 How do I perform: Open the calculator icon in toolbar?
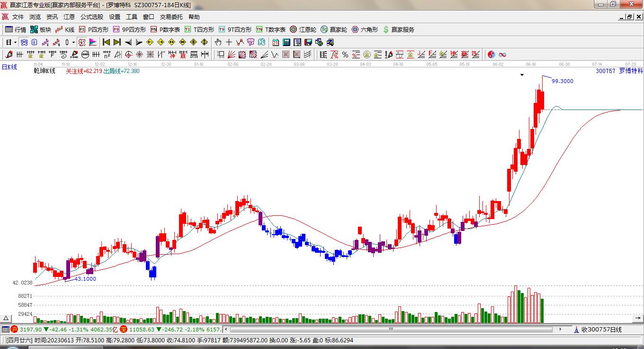[286, 42]
